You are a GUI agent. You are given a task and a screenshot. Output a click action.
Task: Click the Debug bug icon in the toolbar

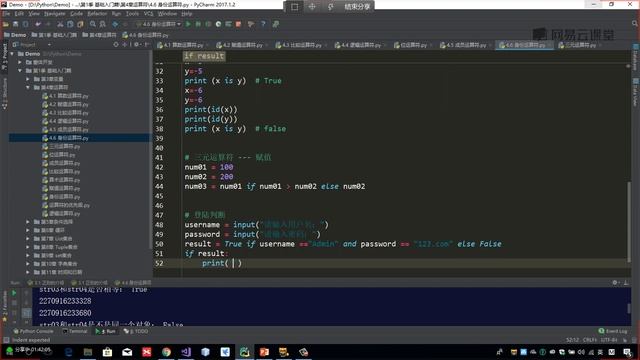[198, 24]
